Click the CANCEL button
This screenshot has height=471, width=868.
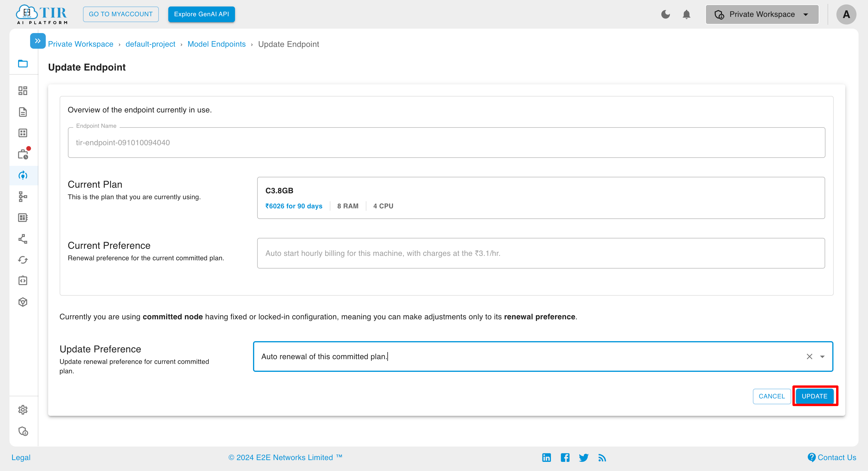click(x=772, y=396)
